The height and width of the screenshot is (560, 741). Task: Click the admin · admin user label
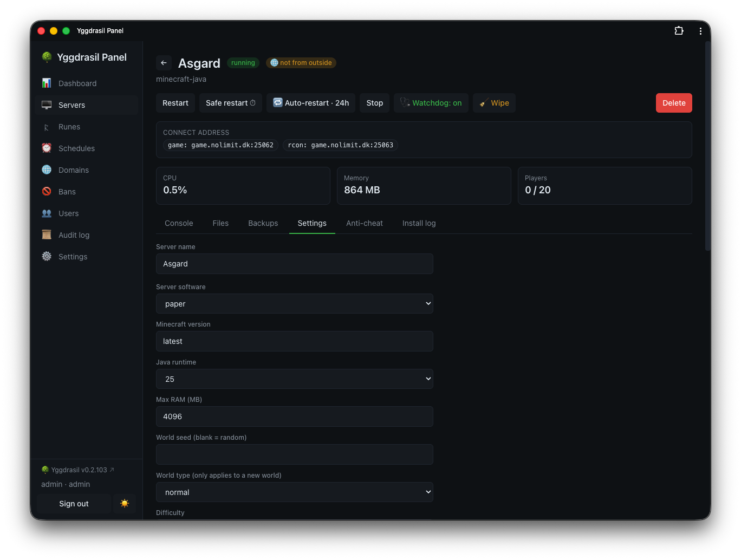pyautogui.click(x=66, y=484)
